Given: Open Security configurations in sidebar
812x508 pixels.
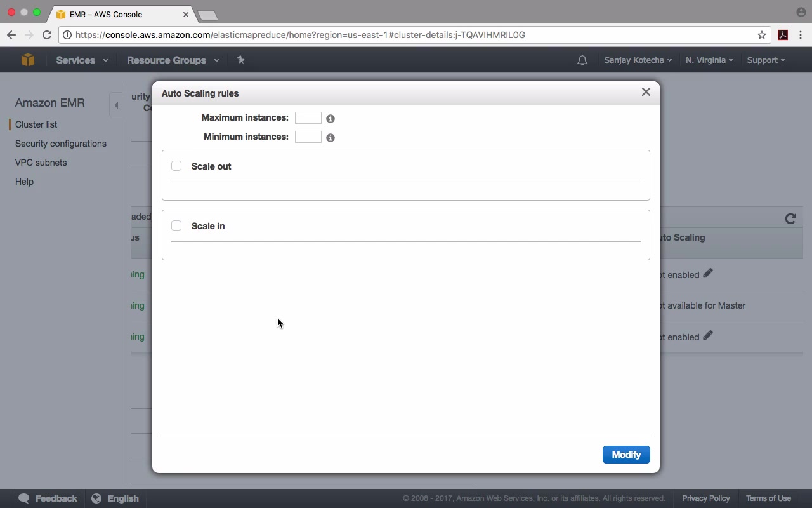Looking at the screenshot, I should (61, 144).
